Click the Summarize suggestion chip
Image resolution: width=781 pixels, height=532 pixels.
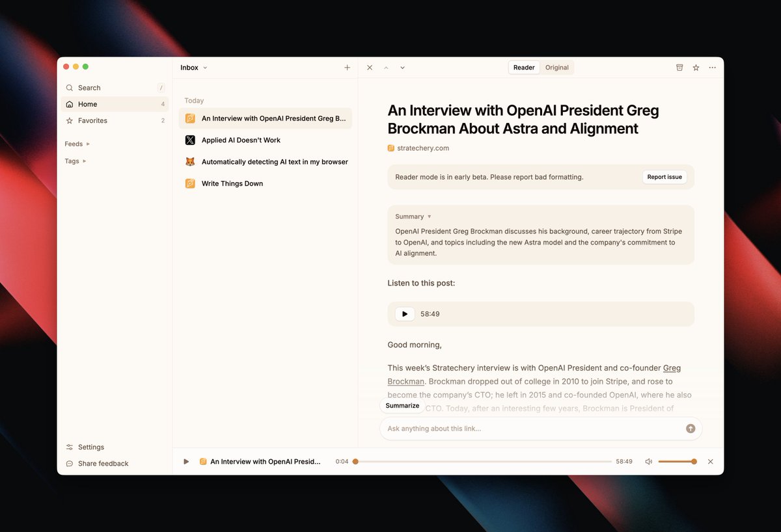click(x=402, y=406)
